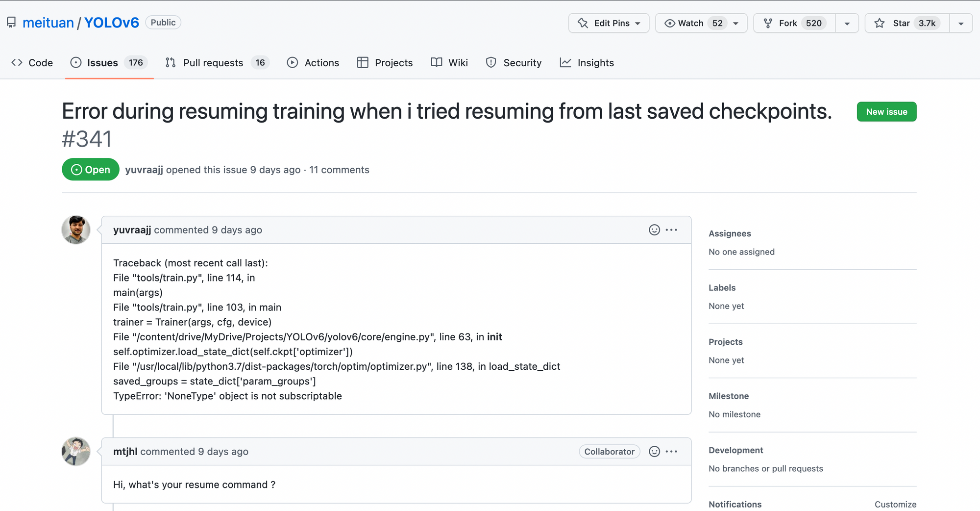The height and width of the screenshot is (511, 980).
Task: Click 'No milestone' text
Action: (x=735, y=414)
